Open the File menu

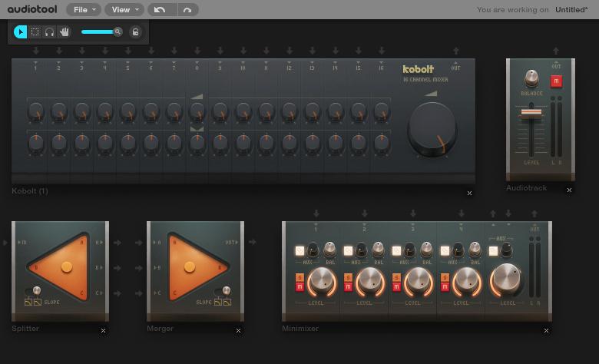point(84,10)
